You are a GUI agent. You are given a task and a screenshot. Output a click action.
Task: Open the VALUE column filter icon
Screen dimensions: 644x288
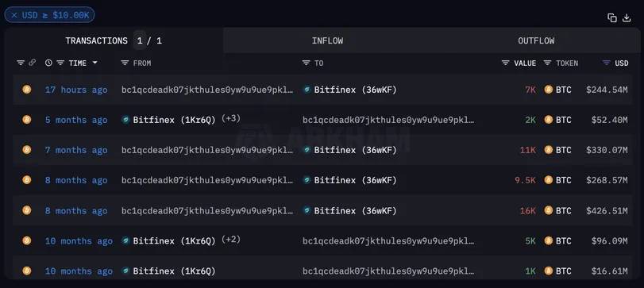(506, 63)
